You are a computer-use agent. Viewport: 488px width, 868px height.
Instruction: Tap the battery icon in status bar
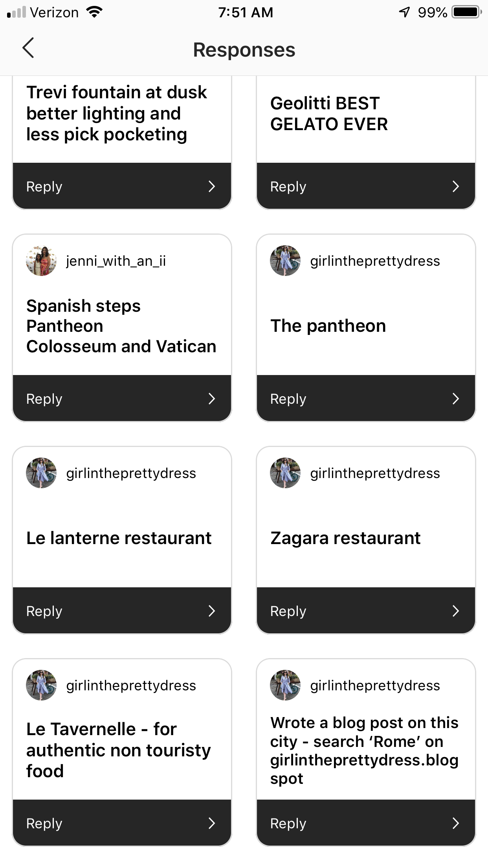[x=466, y=13]
